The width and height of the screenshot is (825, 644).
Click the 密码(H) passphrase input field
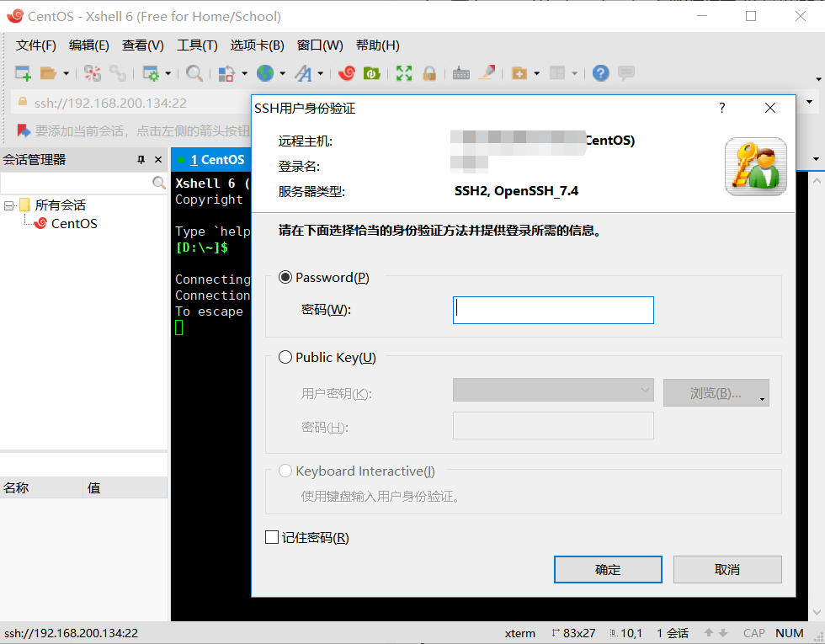[x=553, y=426]
